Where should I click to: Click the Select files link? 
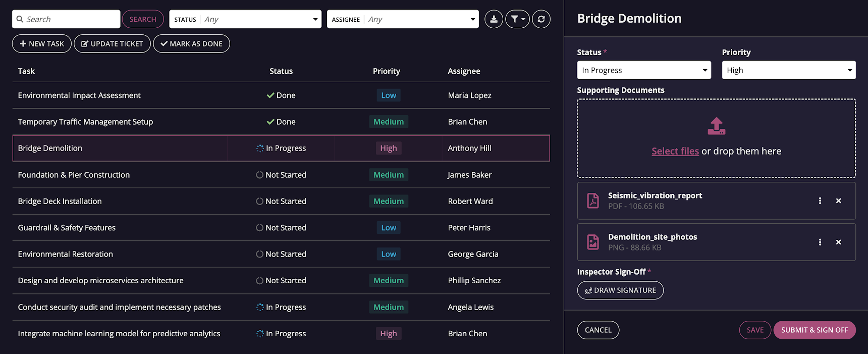675,151
